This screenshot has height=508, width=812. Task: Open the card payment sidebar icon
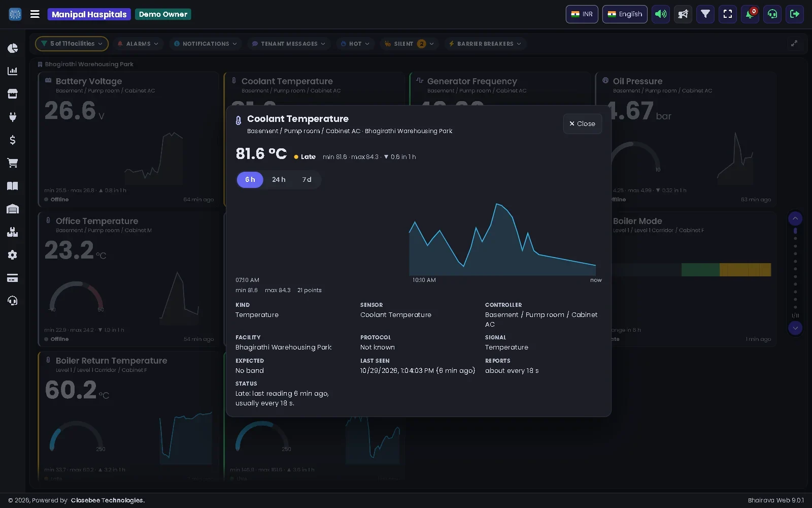[13, 278]
